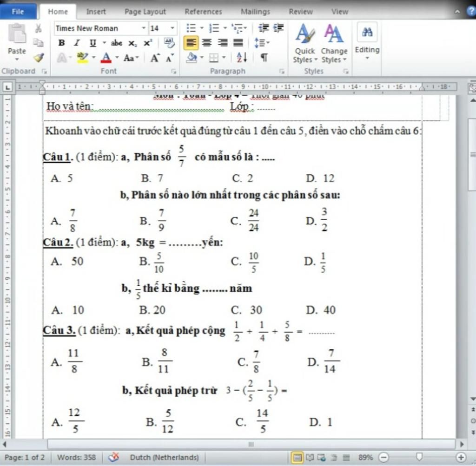Open the Editing group menu
The height and width of the screenshot is (466, 476).
pos(367,41)
